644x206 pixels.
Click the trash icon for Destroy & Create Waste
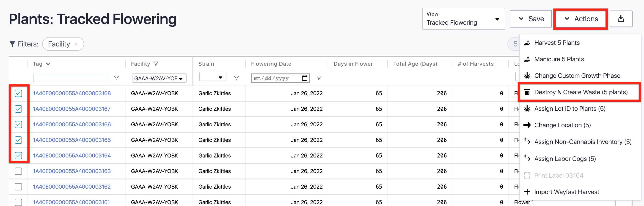[x=527, y=92]
